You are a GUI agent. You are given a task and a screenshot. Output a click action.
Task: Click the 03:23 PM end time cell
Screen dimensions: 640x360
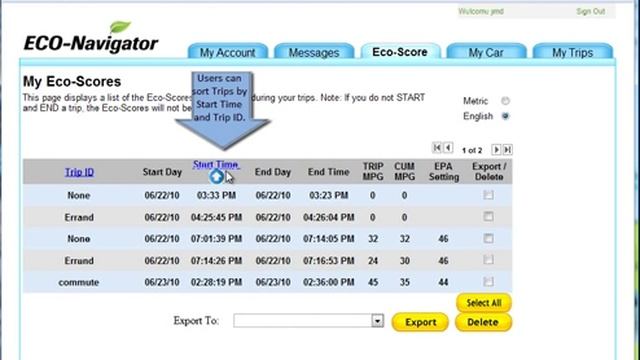coord(329,196)
